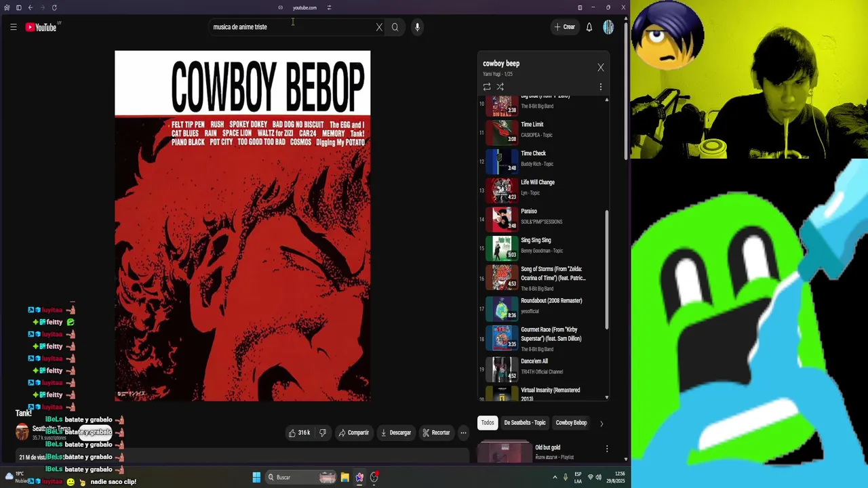Dislike the video with thumbs down

click(x=323, y=432)
